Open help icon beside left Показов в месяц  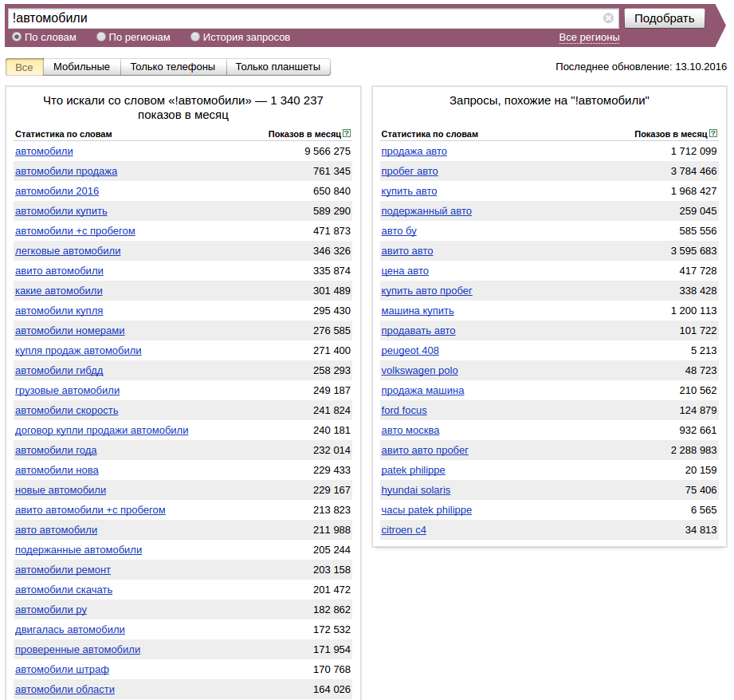point(347,133)
